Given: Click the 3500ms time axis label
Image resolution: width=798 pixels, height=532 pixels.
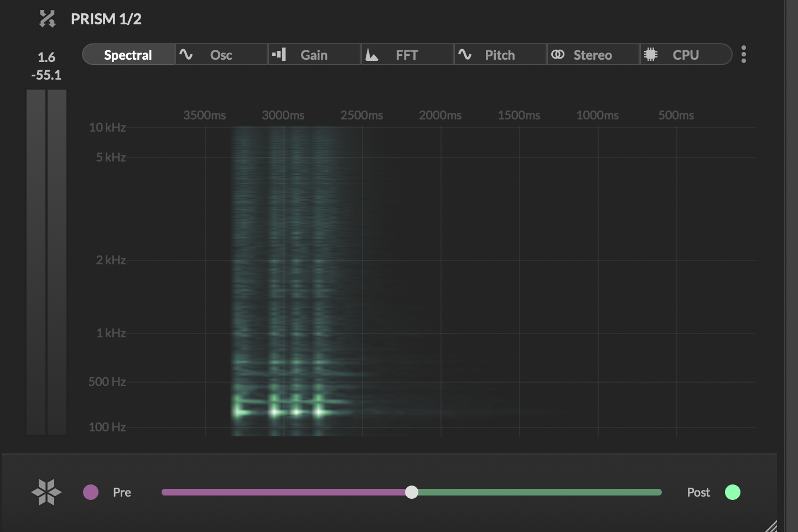Looking at the screenshot, I should tap(205, 115).
